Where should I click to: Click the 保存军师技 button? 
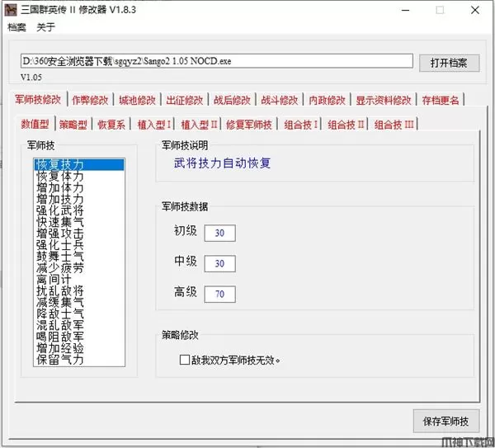point(445,421)
